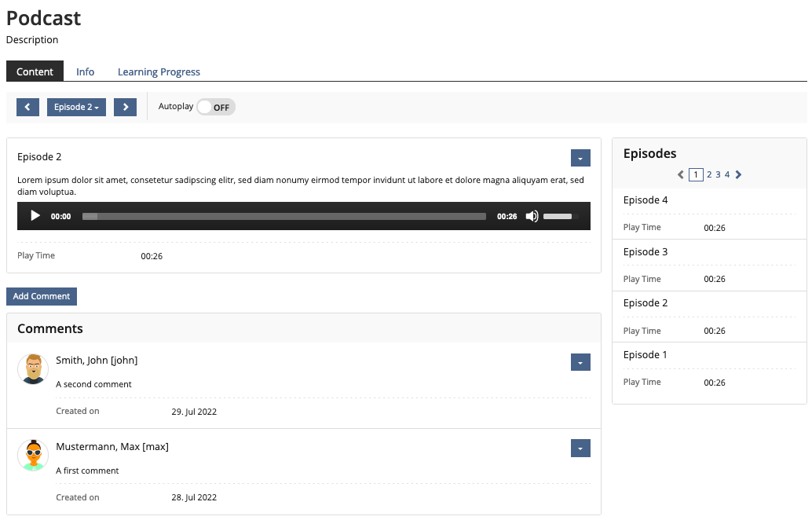Click next page chevron in Episodes panel

click(x=739, y=174)
